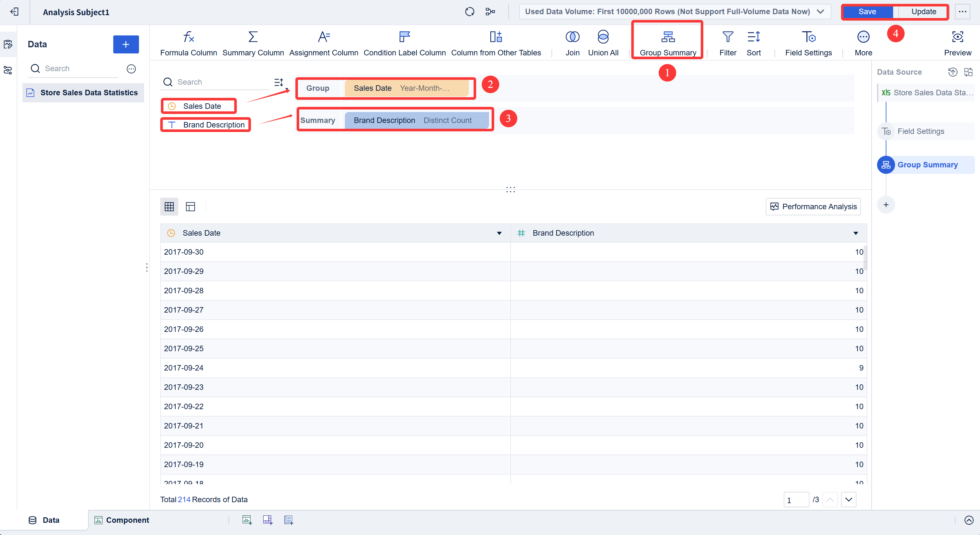
Task: Click the Condition Label Column icon
Action: click(x=404, y=37)
